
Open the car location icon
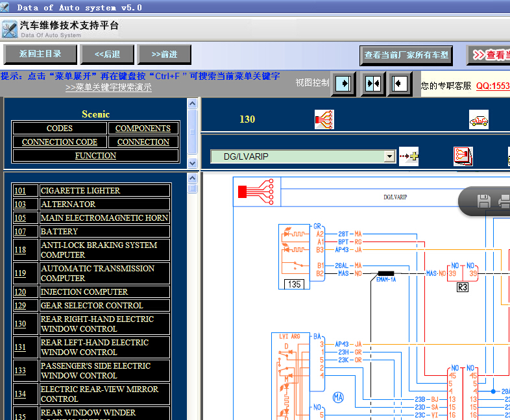pos(478,119)
